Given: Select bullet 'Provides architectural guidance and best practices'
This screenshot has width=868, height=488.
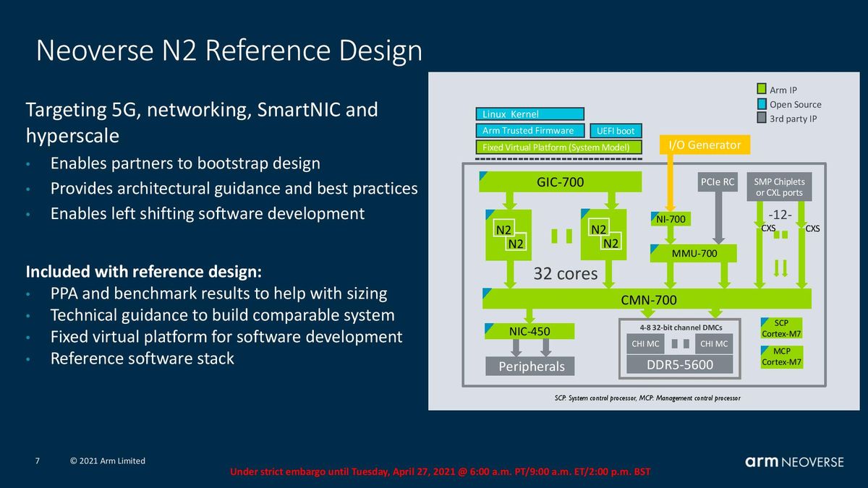Looking at the screenshot, I should coord(234,188).
